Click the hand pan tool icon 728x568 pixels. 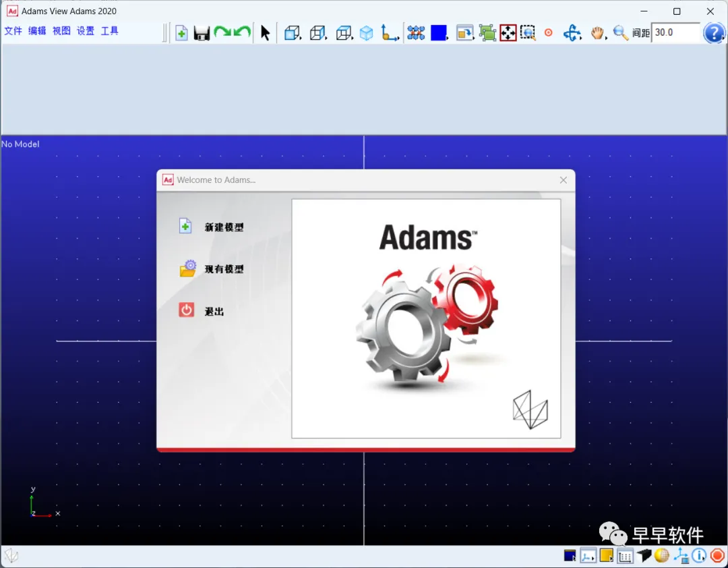click(598, 33)
